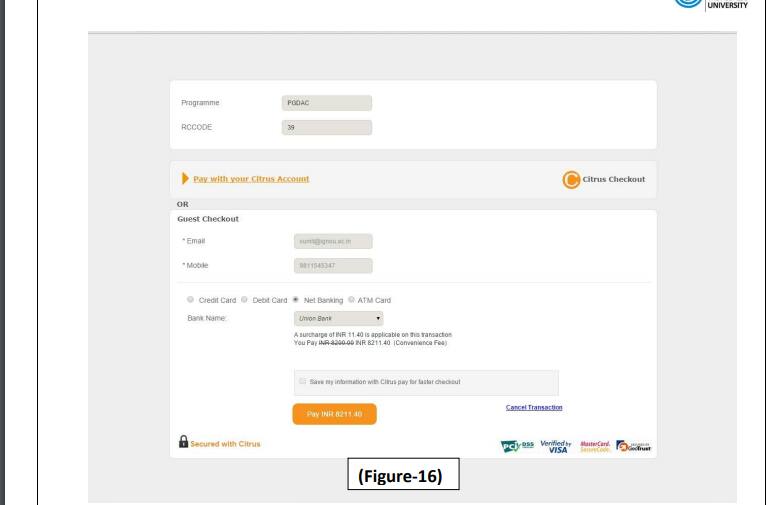The image size is (782, 505).
Task: Click the Cancel Transaction link
Action: click(533, 407)
